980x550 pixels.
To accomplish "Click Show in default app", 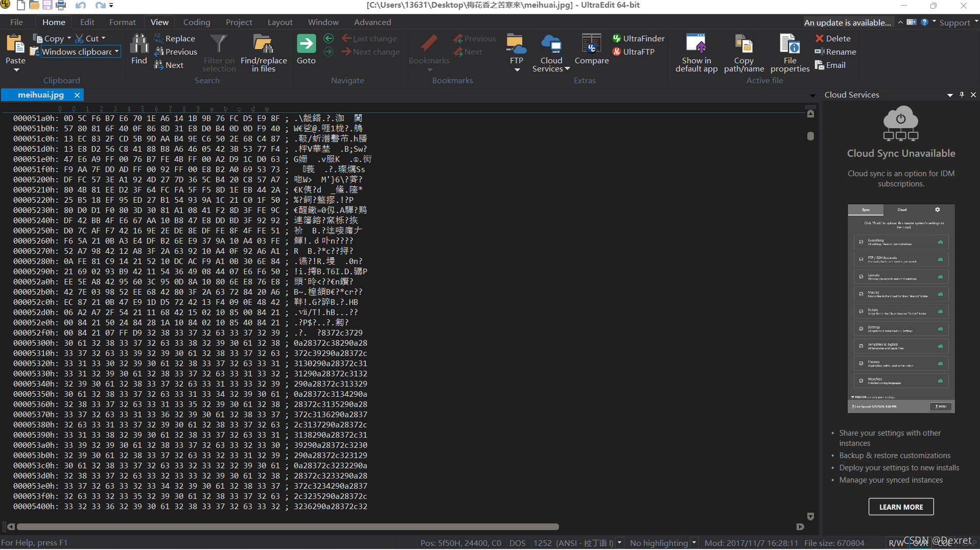I will click(x=696, y=53).
